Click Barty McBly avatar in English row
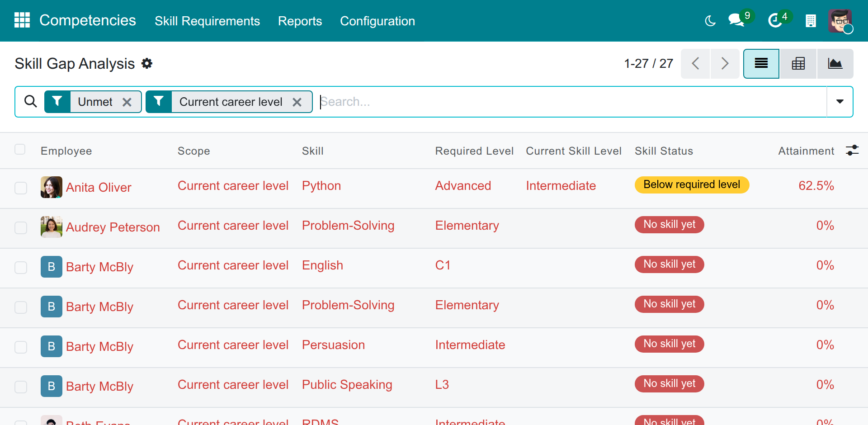 (52, 267)
